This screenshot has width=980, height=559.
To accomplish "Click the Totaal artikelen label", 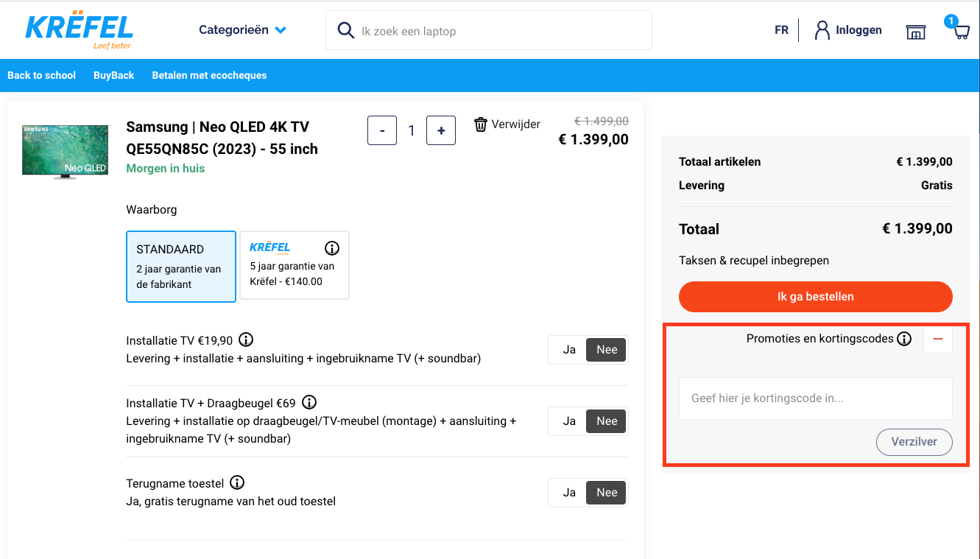I will pyautogui.click(x=720, y=161).
